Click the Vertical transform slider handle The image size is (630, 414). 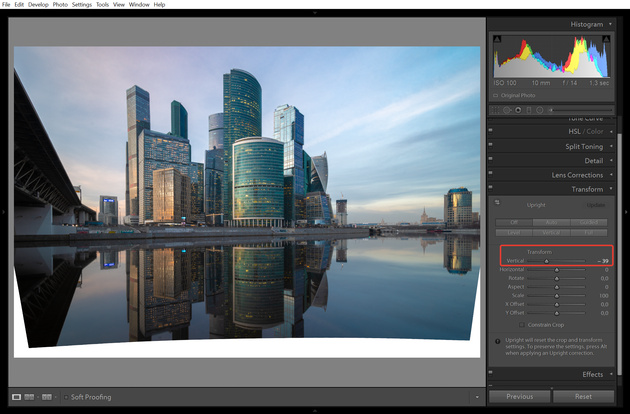[x=546, y=261]
